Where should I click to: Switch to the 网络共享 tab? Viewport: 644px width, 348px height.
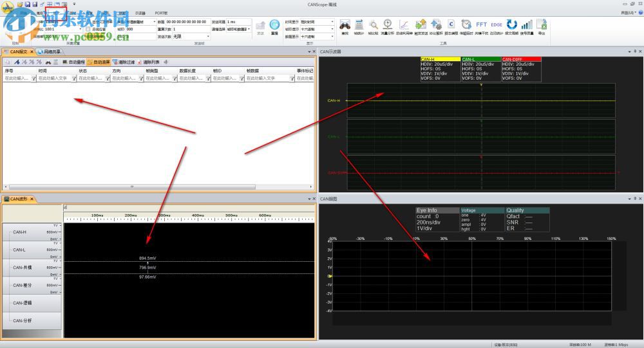click(x=50, y=51)
